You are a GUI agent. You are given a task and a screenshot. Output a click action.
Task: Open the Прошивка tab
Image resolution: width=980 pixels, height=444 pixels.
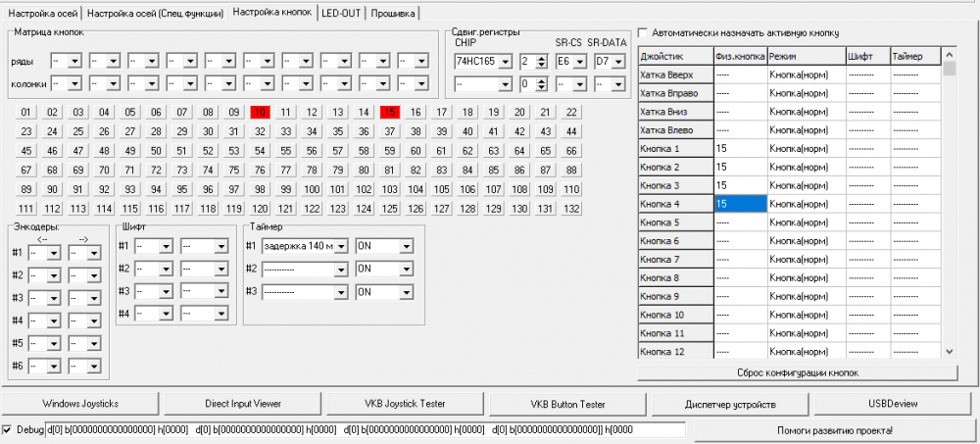tap(391, 13)
